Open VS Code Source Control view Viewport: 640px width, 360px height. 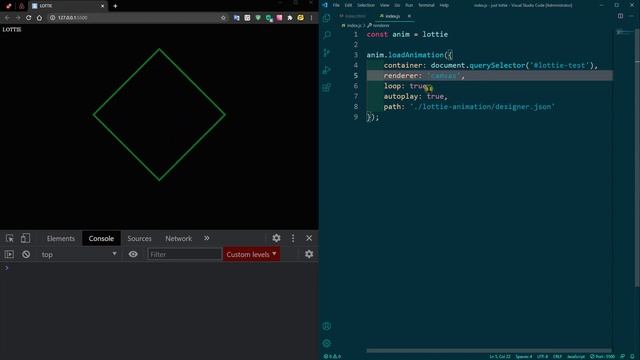click(327, 53)
